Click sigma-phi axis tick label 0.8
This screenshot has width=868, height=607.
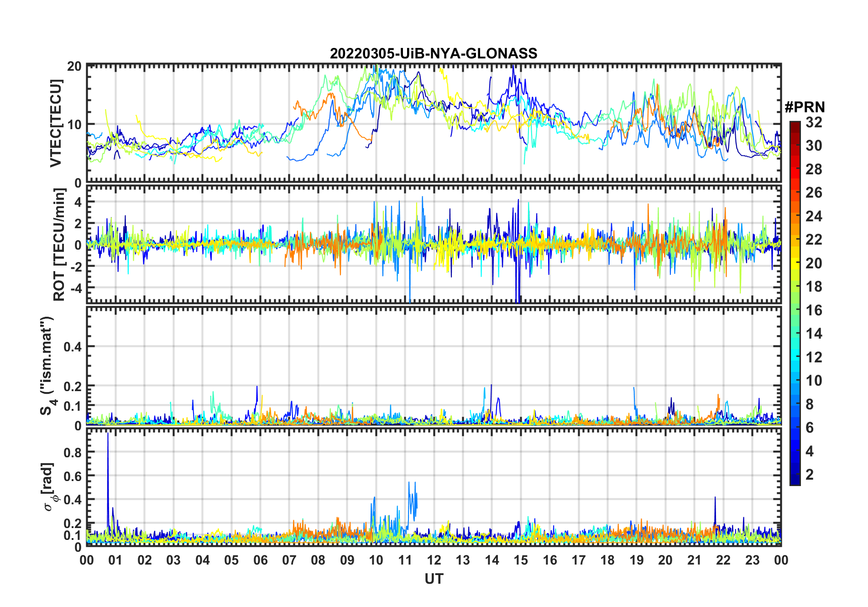pos(73,453)
